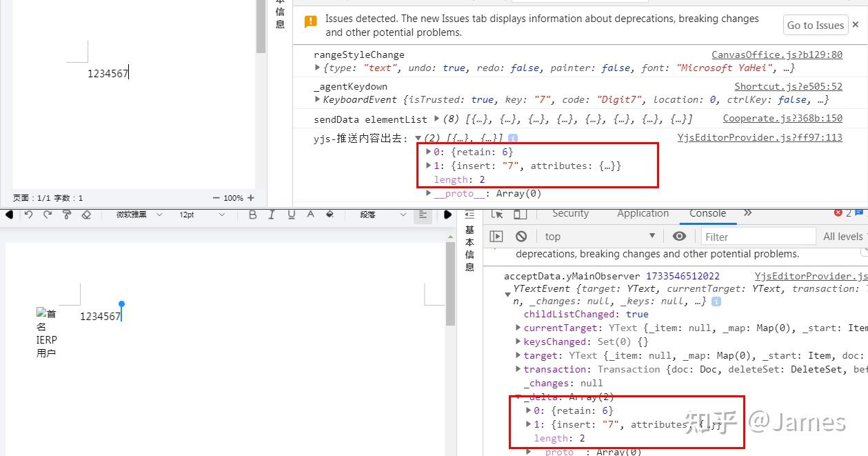
Task: Toggle italic formatting
Action: click(272, 215)
